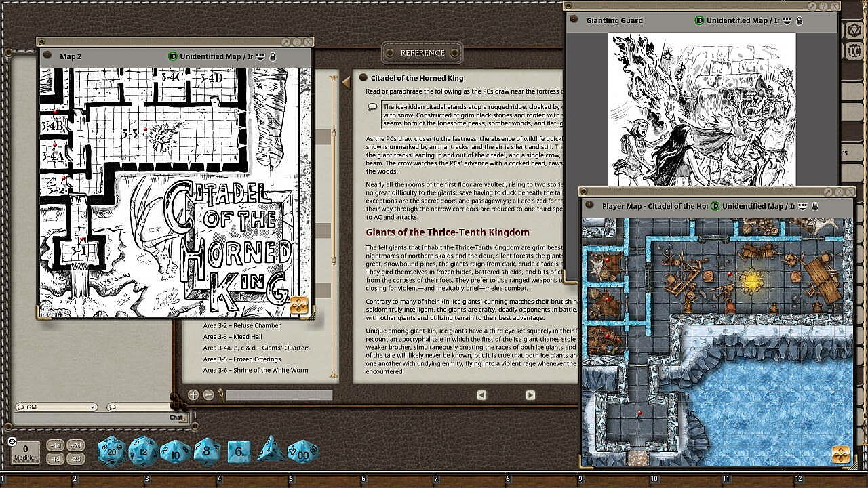Roll the d20 die
The height and width of the screenshot is (488, 868).
pyautogui.click(x=111, y=452)
